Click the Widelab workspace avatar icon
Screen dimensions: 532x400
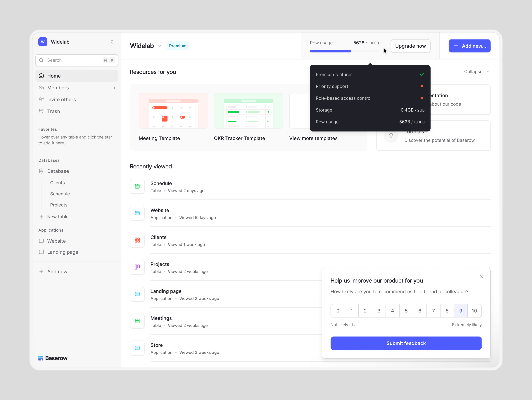coord(43,42)
